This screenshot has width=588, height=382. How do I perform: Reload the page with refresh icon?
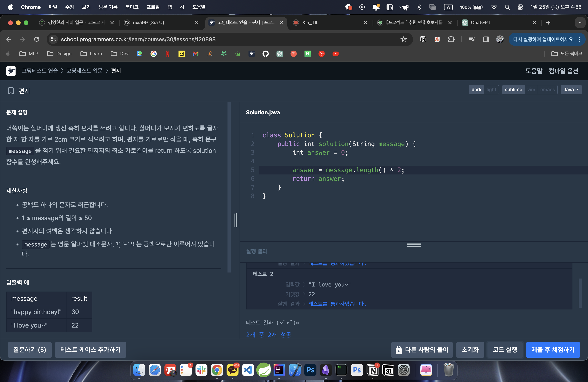point(37,39)
